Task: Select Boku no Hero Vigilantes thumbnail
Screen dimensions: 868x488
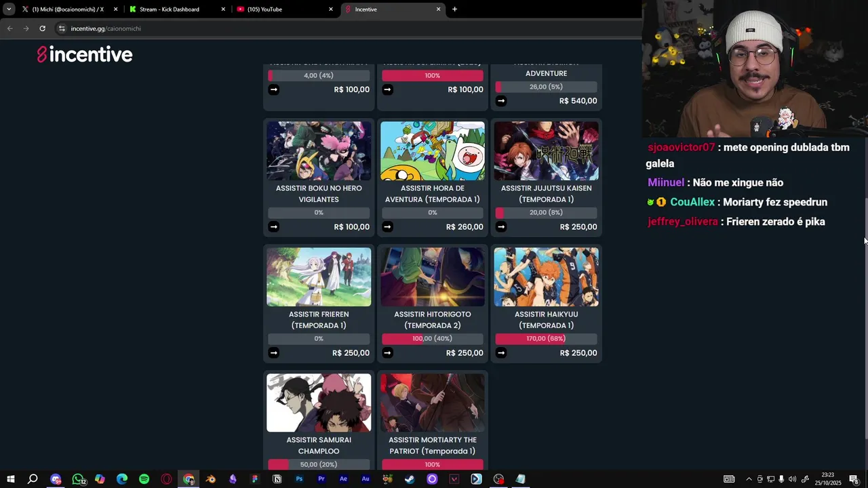Action: (x=319, y=151)
